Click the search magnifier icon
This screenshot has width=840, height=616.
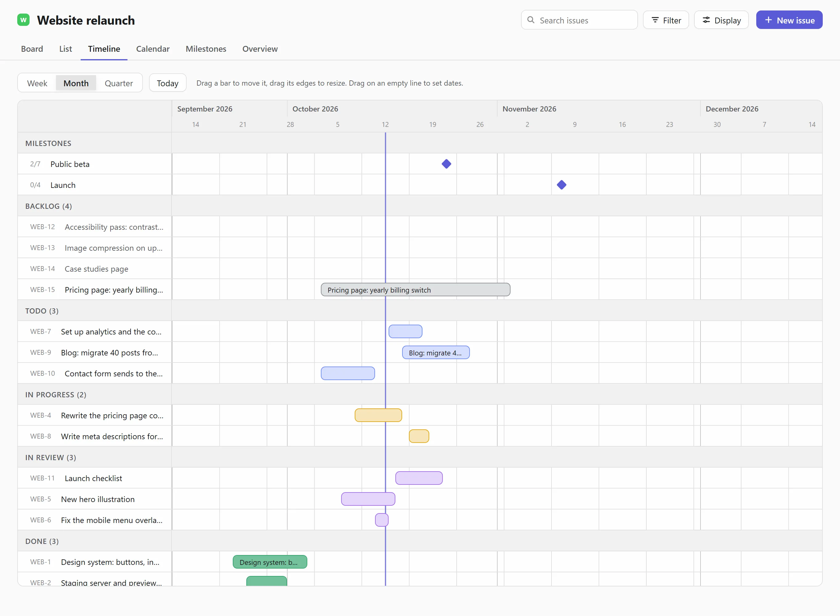531,20
